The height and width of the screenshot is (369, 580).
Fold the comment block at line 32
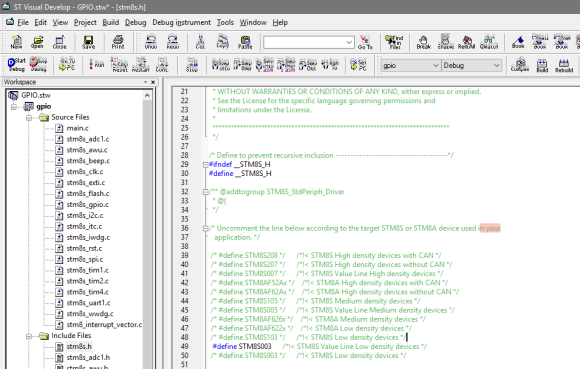(x=205, y=192)
